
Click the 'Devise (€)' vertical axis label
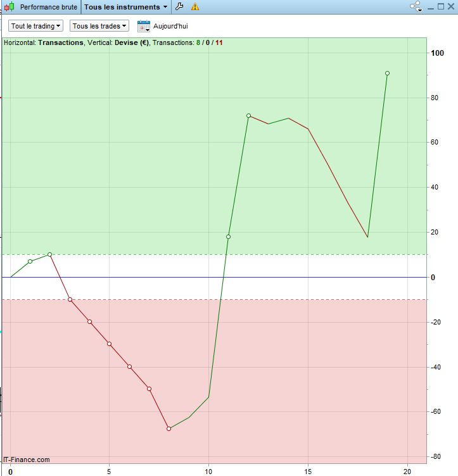[132, 43]
